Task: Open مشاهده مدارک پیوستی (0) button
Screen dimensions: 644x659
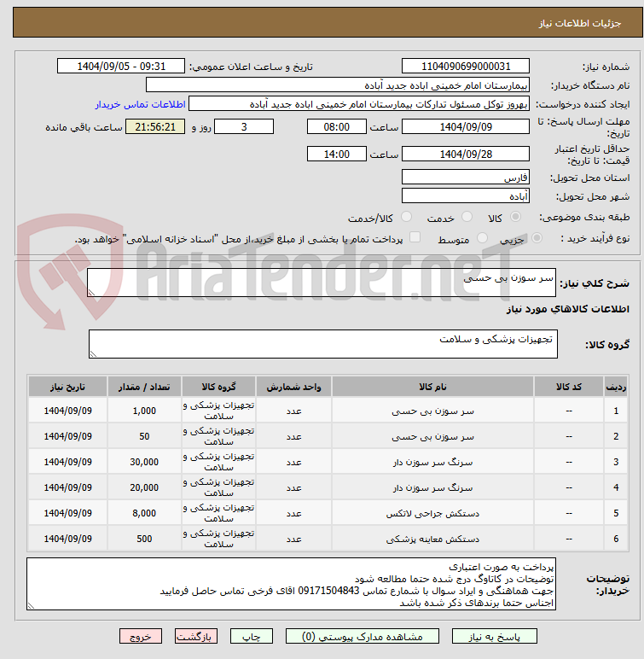Action: tap(363, 636)
